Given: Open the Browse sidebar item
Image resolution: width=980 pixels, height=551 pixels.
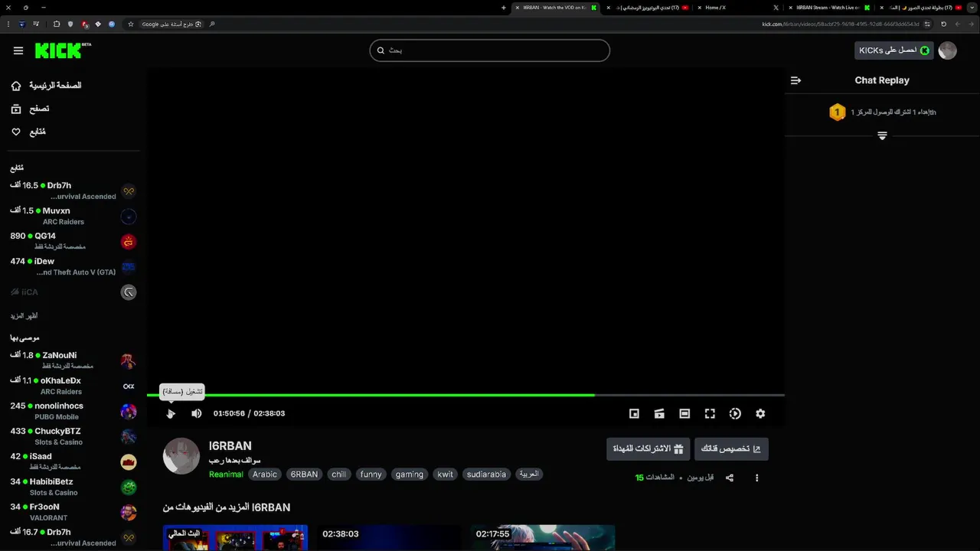Looking at the screenshot, I should coord(31,109).
